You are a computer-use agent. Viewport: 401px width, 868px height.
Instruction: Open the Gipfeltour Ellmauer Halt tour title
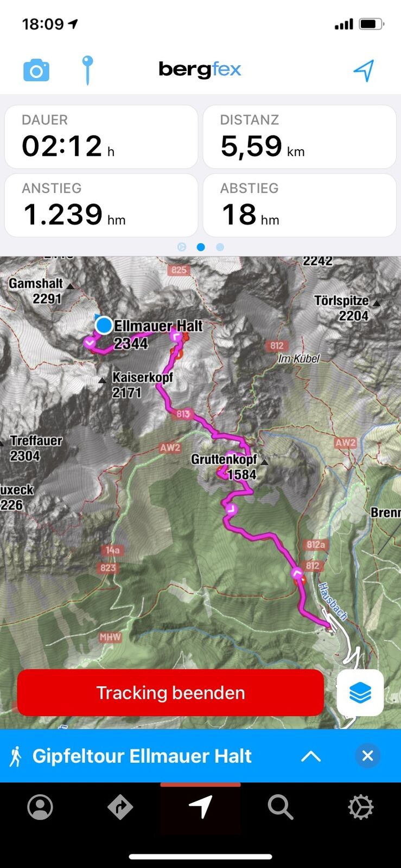(142, 756)
